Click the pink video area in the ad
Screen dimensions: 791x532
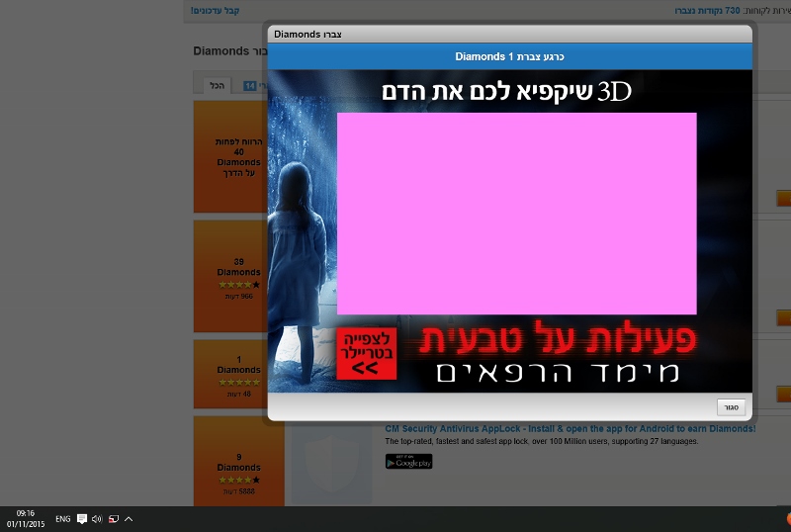[x=516, y=213]
